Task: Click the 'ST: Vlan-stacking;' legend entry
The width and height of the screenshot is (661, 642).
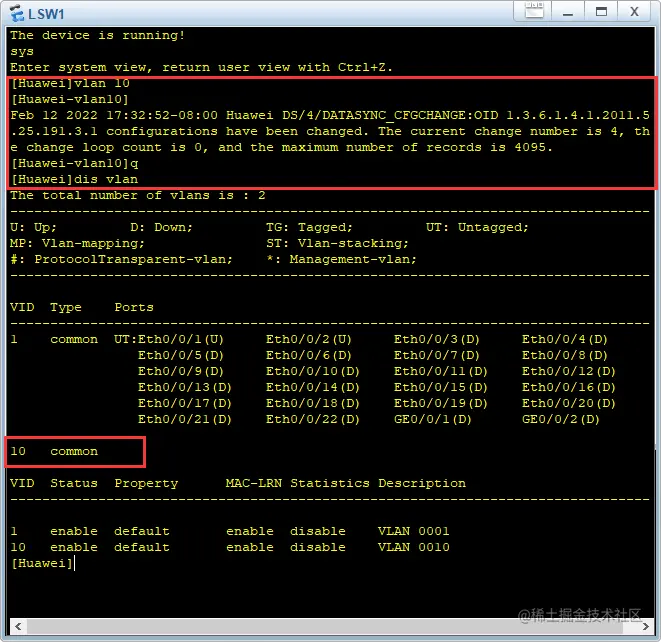Action: 337,243
